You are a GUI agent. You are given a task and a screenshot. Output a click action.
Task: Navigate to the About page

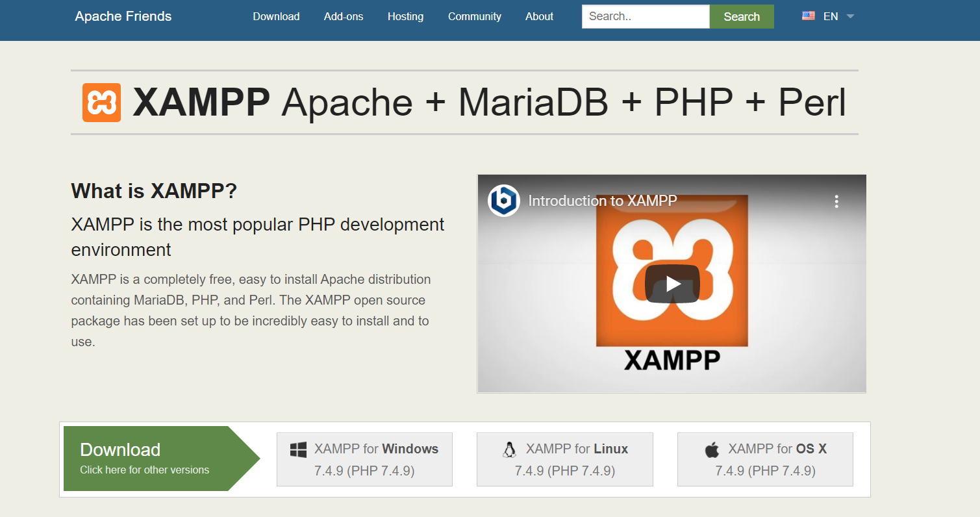tap(539, 16)
